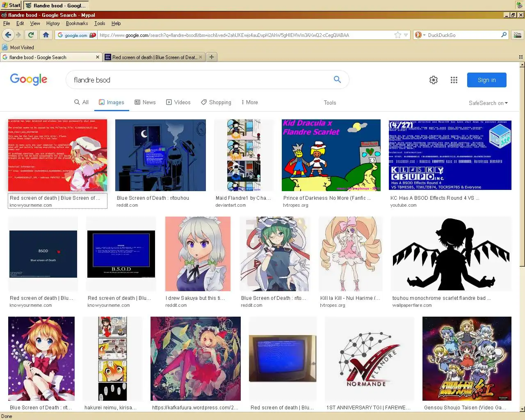525x420 pixels.
Task: Open the KC Has A BSOD Effects thumbnail
Action: 450,155
